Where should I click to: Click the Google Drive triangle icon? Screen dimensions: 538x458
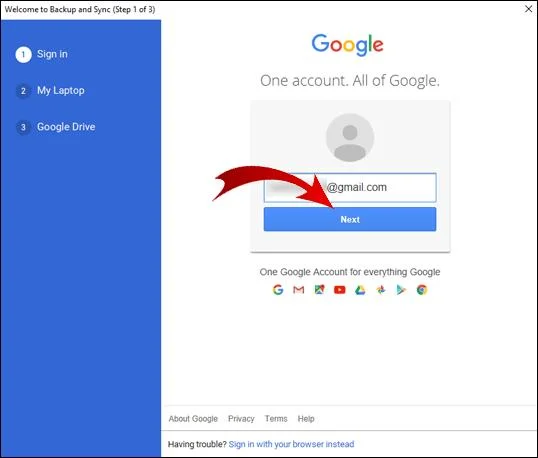coord(360,290)
